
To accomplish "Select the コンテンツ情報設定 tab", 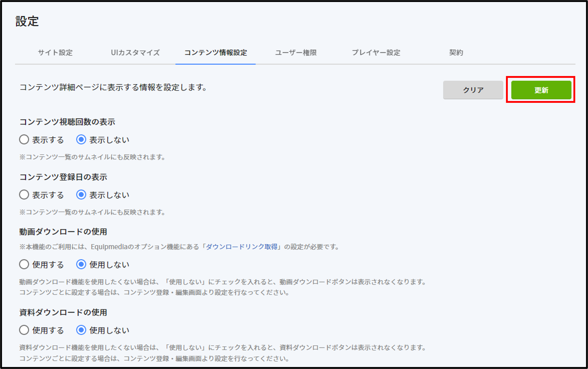I will pos(215,53).
